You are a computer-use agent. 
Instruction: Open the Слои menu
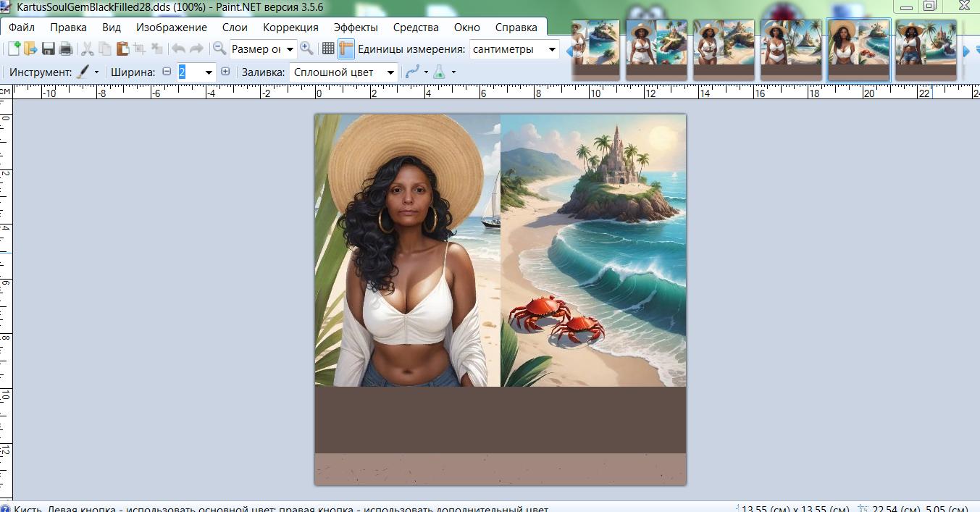(235, 28)
